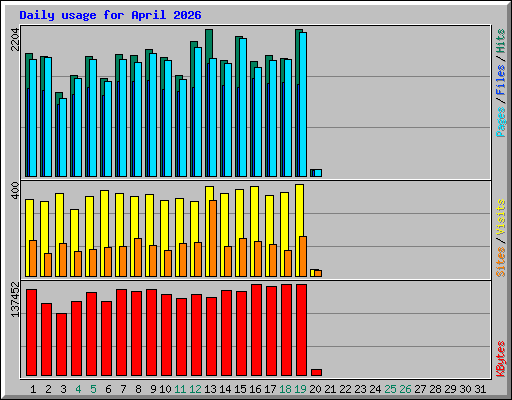This screenshot has height=400, width=512.
Task: Click the day 3 red KBytes bar
Action: pos(61,345)
